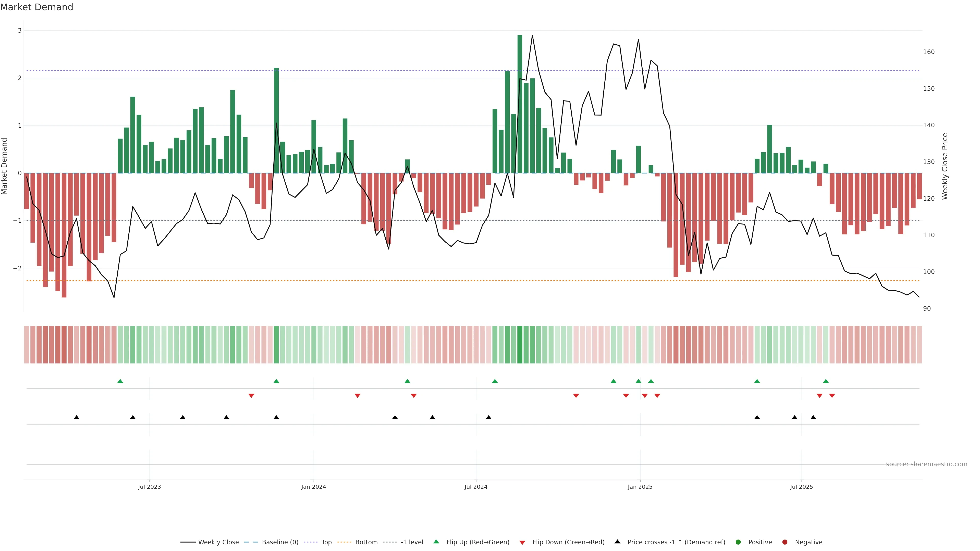Image resolution: width=980 pixels, height=551 pixels.
Task: Hide the Top dotted line legend item
Action: pyautogui.click(x=326, y=542)
